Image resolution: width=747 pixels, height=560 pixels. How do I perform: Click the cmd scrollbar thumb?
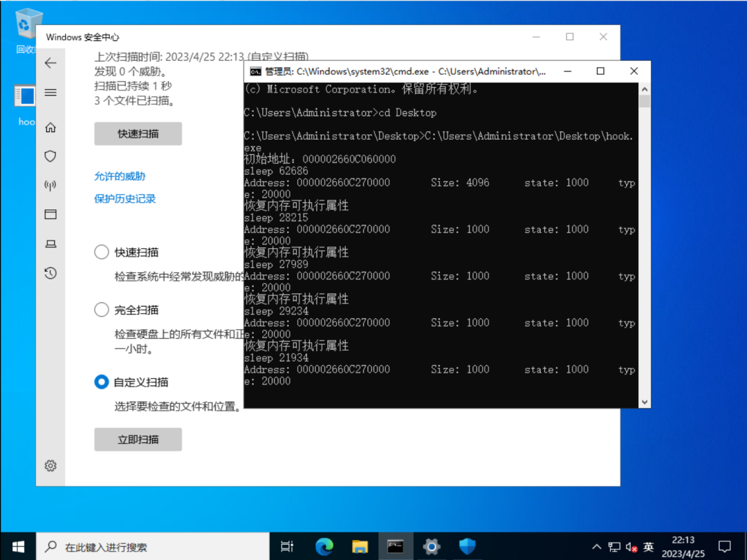tap(645, 102)
